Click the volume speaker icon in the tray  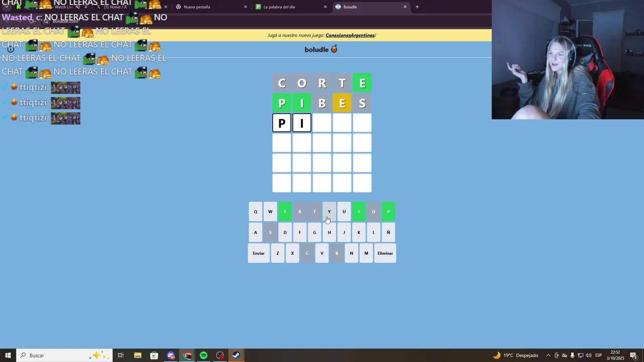589,355
